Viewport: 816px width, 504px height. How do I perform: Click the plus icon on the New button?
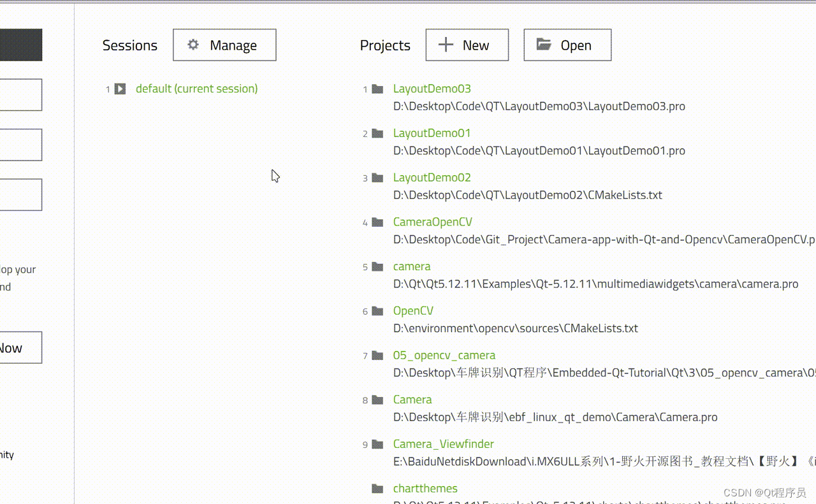coord(446,45)
